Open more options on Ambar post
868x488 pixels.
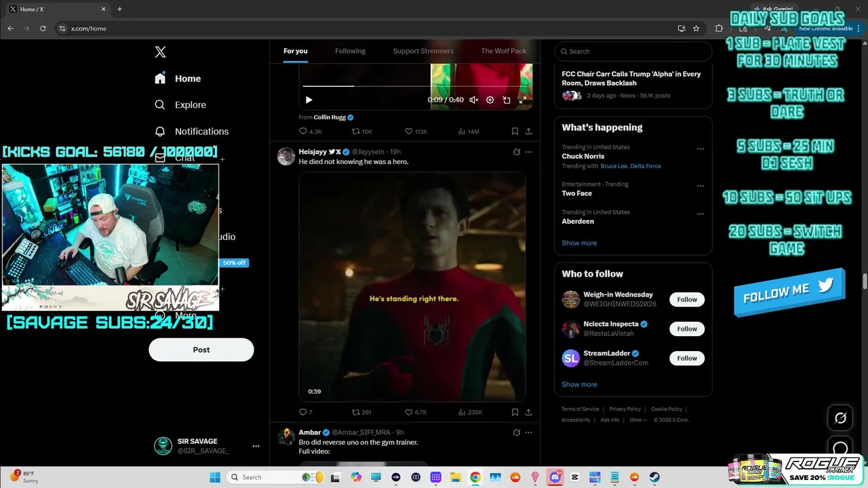tap(529, 432)
